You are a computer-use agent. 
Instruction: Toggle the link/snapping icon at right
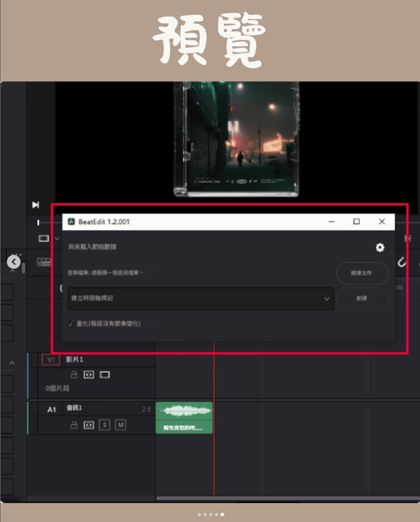coord(402,262)
